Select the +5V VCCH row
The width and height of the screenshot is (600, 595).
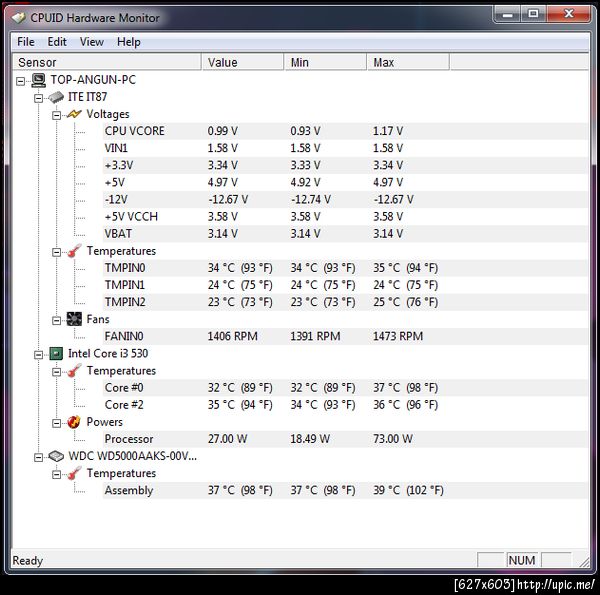click(346, 217)
